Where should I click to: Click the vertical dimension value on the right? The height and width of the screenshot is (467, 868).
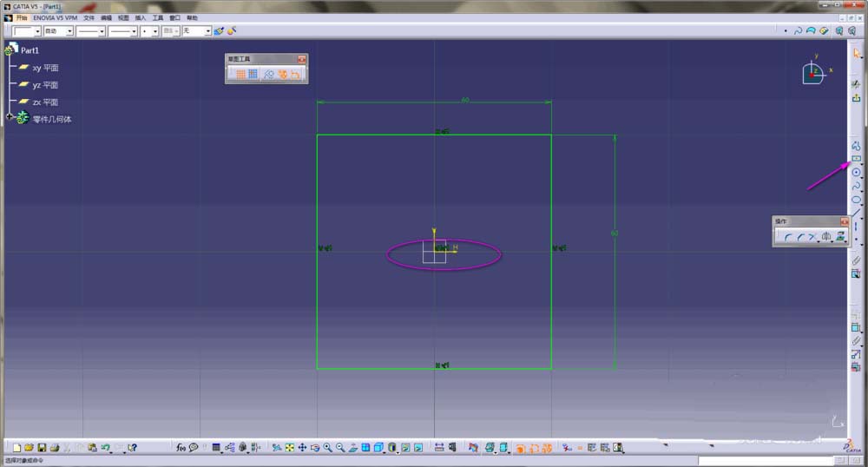[x=615, y=233]
